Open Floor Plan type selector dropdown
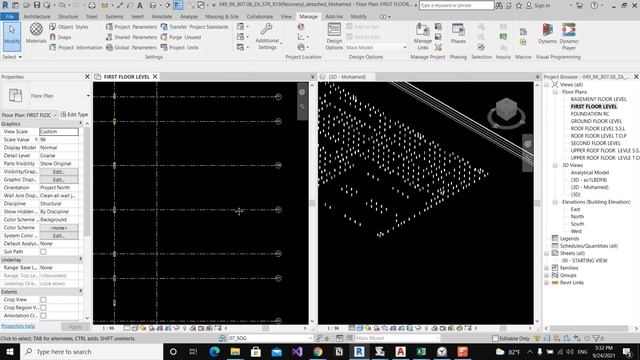Image resolution: width=640 pixels, height=360 pixels. tap(88, 96)
